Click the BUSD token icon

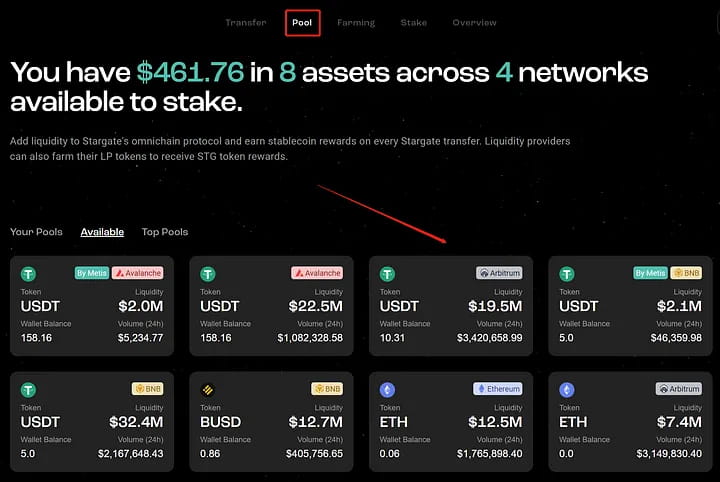(208, 389)
